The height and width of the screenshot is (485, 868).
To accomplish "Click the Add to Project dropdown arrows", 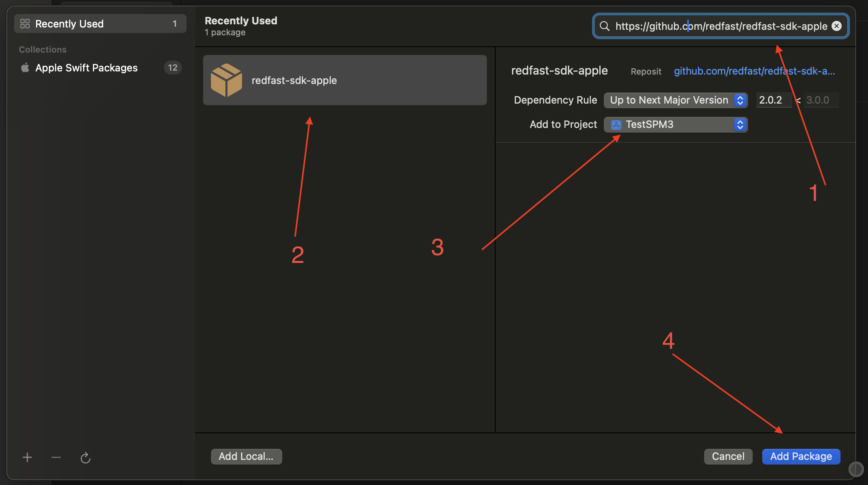I will click(740, 125).
